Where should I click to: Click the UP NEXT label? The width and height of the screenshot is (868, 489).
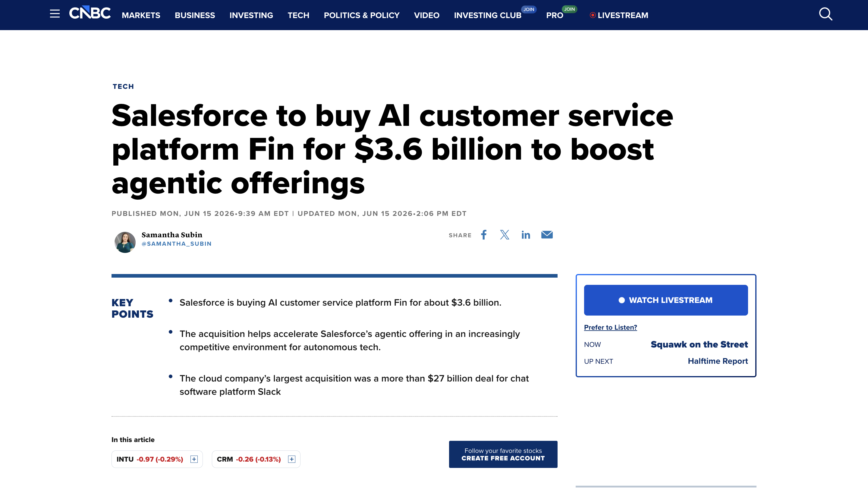coord(599,361)
